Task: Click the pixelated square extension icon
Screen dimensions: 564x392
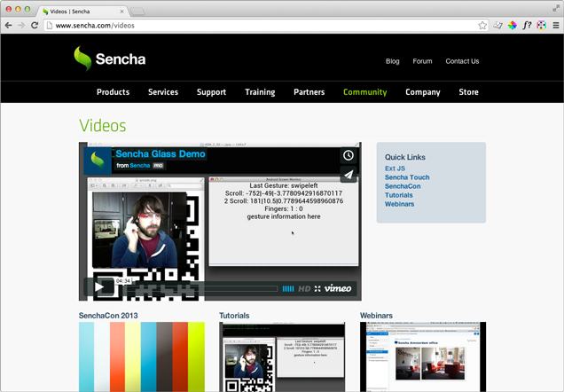Action: click(x=541, y=25)
